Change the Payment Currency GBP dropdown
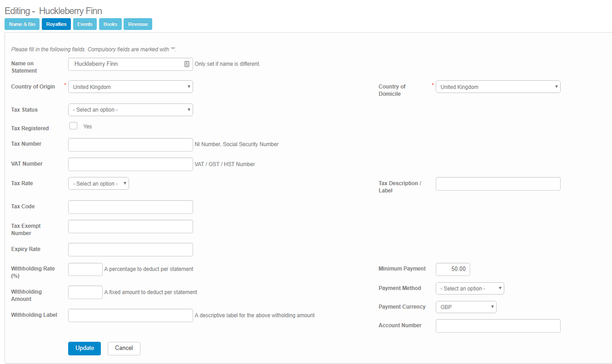Viewport: 612px width, 364px height. point(466,307)
